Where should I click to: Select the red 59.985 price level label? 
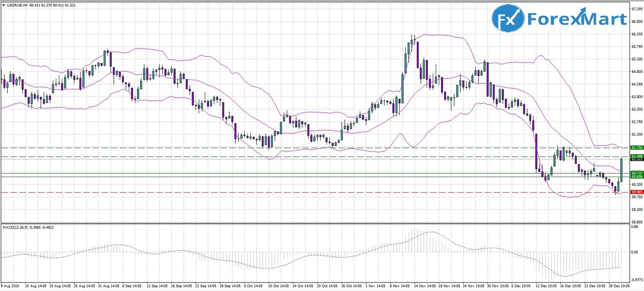tap(636, 192)
